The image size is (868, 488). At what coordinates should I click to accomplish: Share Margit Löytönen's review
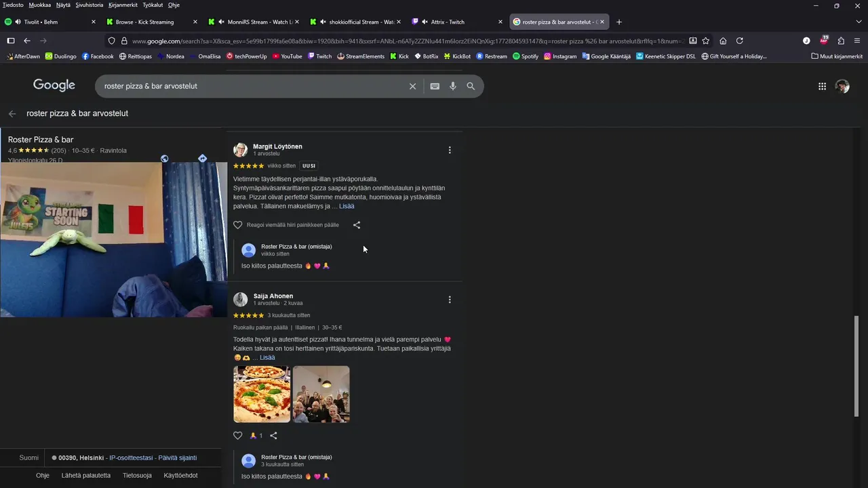pyautogui.click(x=357, y=225)
